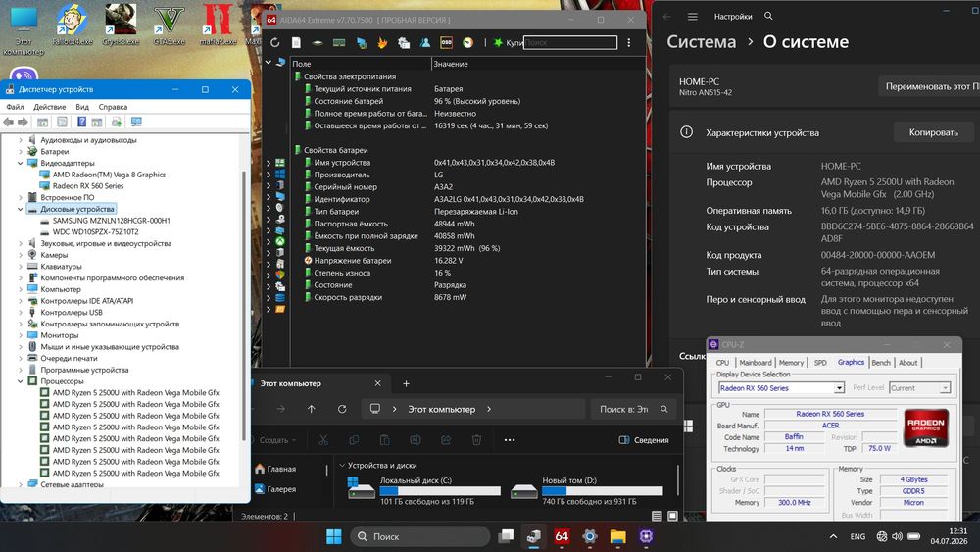This screenshot has width=980, height=552.
Task: Click AIDA64 icon in taskbar
Action: tap(562, 536)
